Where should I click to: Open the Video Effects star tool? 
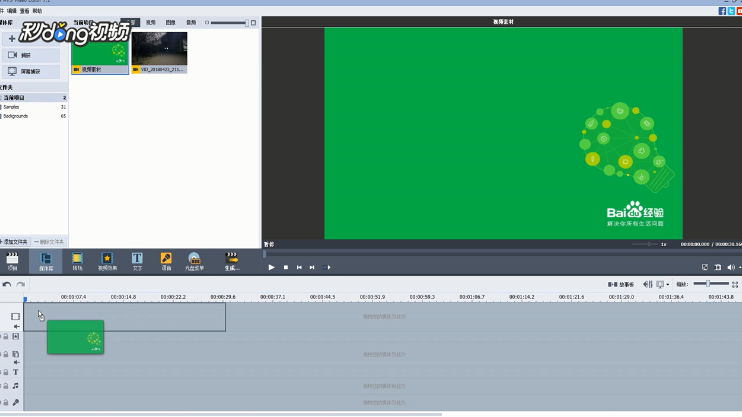pos(107,261)
